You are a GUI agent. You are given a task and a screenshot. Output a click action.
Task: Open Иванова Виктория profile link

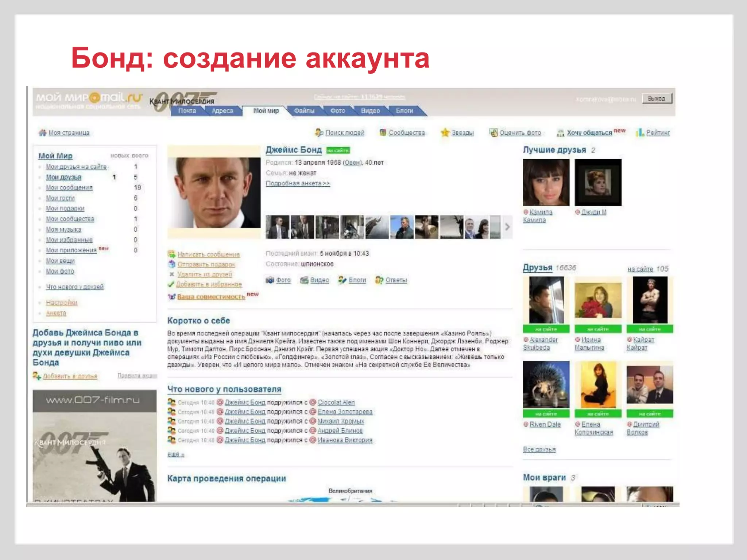pos(345,440)
